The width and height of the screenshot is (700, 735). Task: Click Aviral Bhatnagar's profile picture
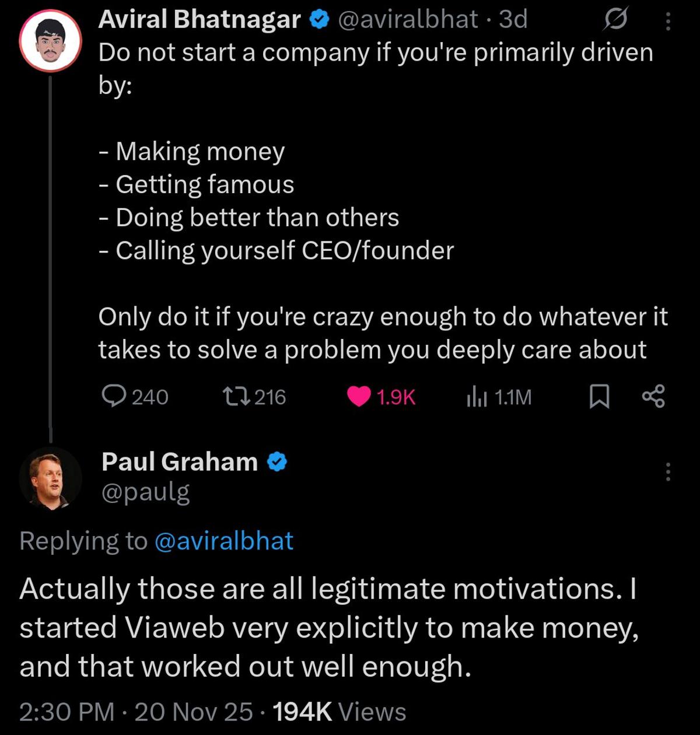pos(51,38)
